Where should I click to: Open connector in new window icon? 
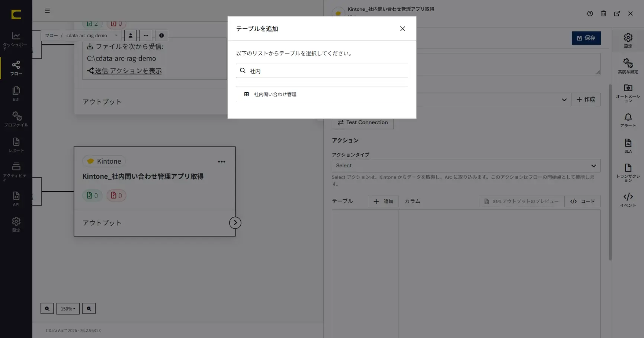[617, 14]
